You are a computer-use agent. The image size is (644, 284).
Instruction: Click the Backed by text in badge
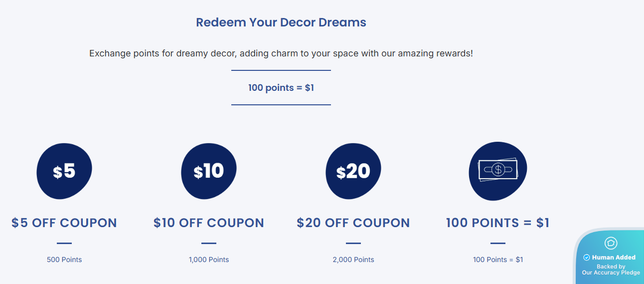click(611, 267)
